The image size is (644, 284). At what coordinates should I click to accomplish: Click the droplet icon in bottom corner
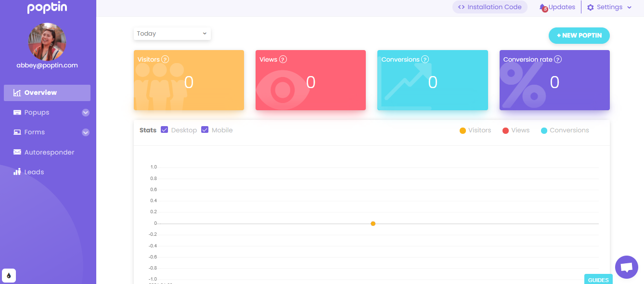(x=9, y=276)
